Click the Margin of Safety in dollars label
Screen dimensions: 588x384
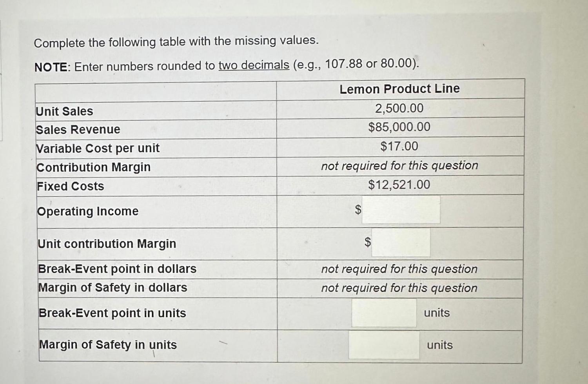click(113, 288)
